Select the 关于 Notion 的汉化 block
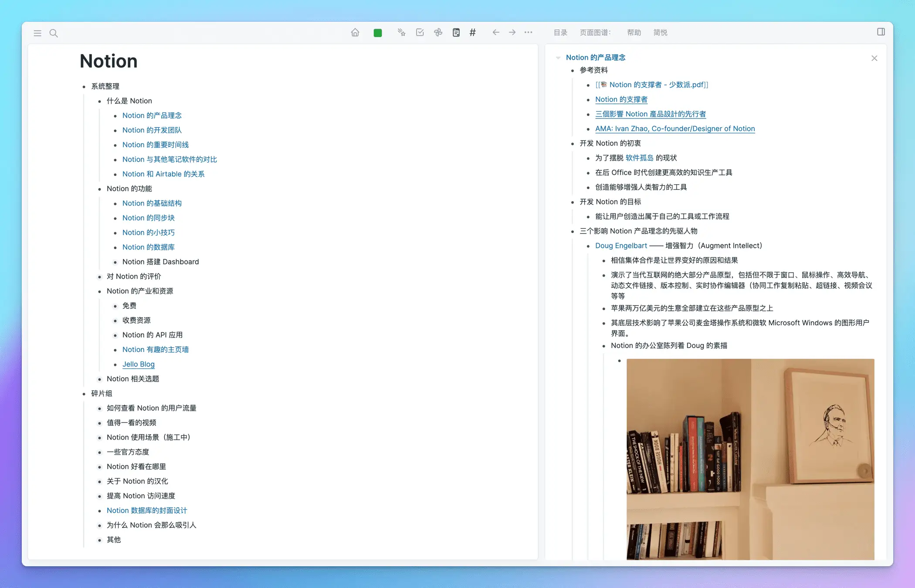 137,481
